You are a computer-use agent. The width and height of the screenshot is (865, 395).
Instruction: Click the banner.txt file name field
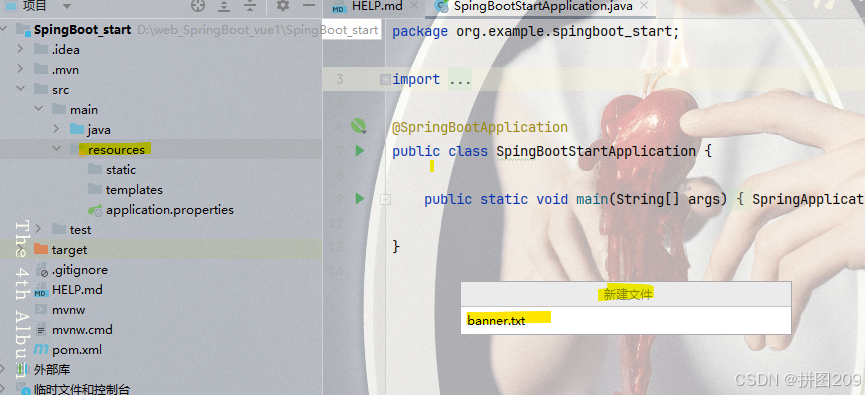click(x=626, y=321)
